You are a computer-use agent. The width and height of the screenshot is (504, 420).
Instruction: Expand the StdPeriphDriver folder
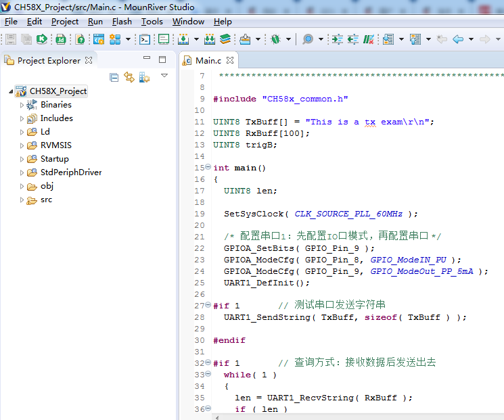point(22,172)
